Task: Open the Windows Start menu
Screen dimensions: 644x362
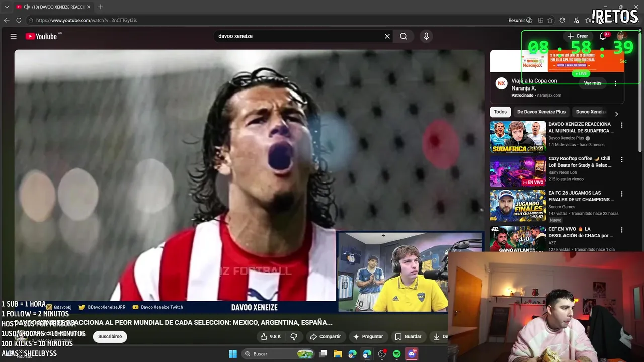Action: [233, 354]
